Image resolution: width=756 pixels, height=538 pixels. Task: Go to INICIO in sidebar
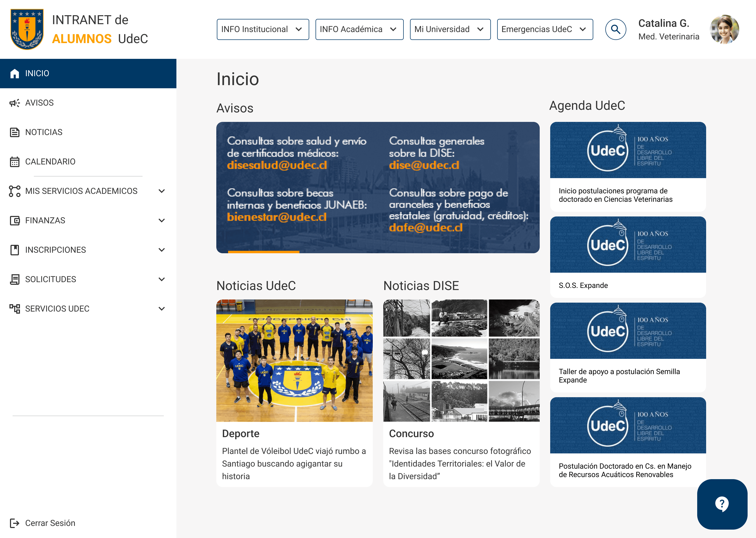(88, 74)
